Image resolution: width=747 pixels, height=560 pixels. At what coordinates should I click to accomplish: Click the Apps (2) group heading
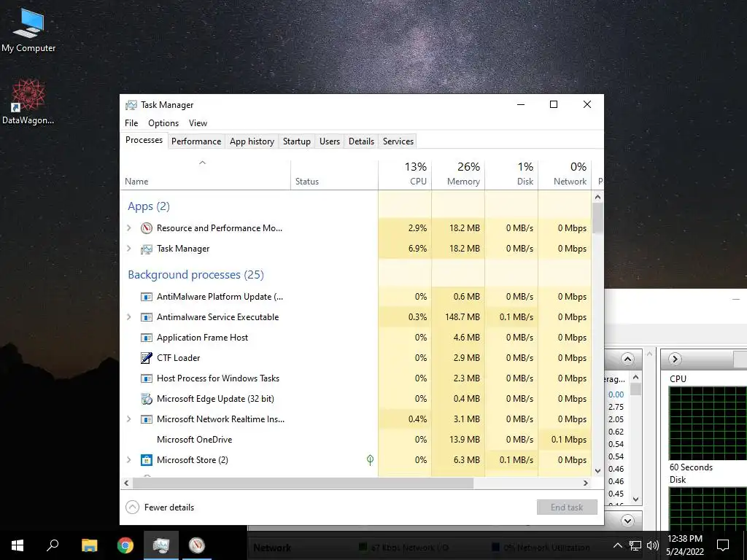(149, 206)
